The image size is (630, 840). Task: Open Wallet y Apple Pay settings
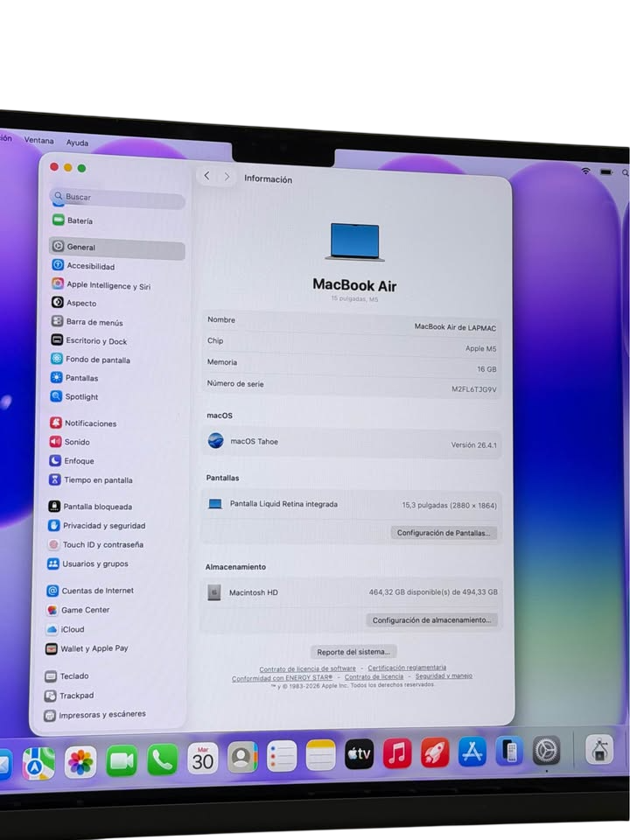[87, 648]
